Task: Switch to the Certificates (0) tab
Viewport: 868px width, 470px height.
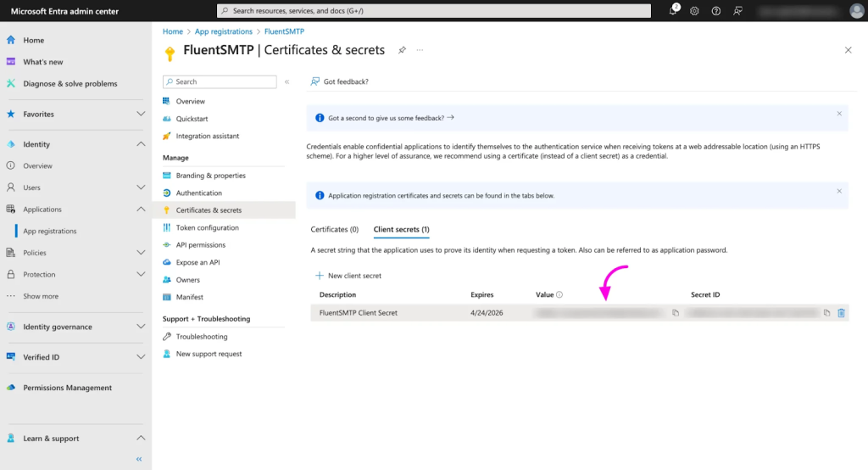Action: 334,229
